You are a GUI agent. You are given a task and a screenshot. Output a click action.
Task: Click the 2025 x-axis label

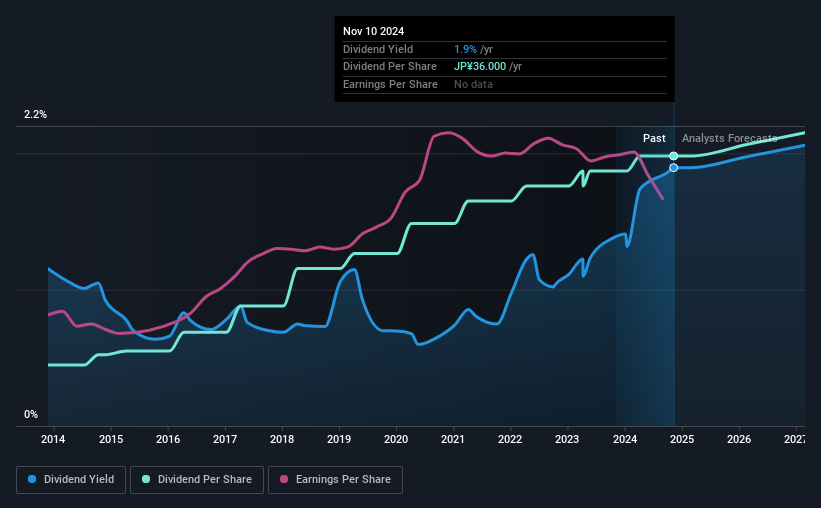682,439
